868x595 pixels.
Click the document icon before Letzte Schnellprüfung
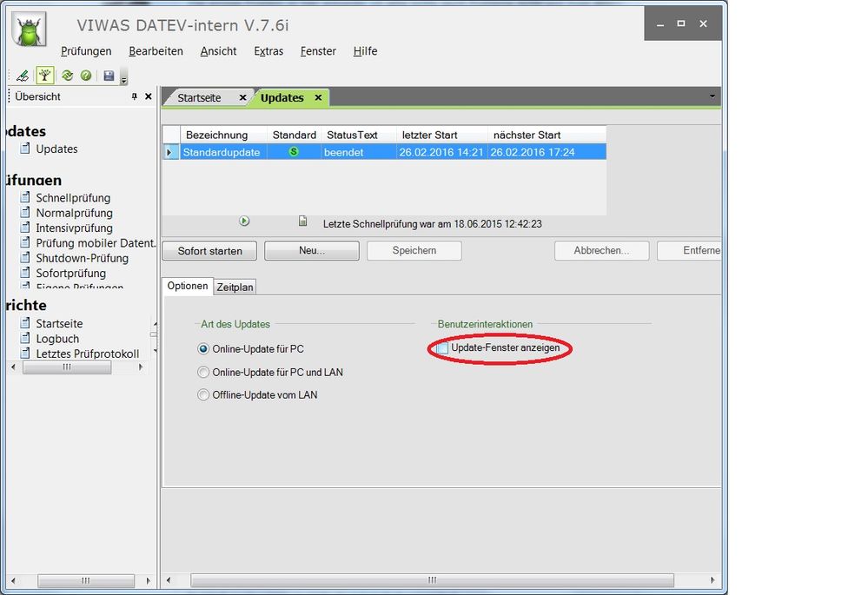pyautogui.click(x=303, y=221)
